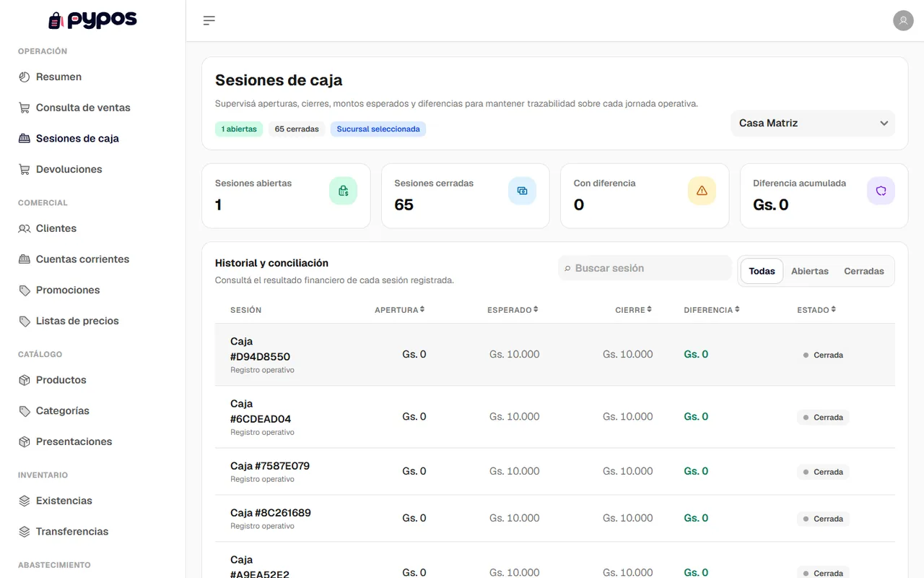Click the Productos box icon
This screenshot has width=924, height=578.
tap(25, 380)
